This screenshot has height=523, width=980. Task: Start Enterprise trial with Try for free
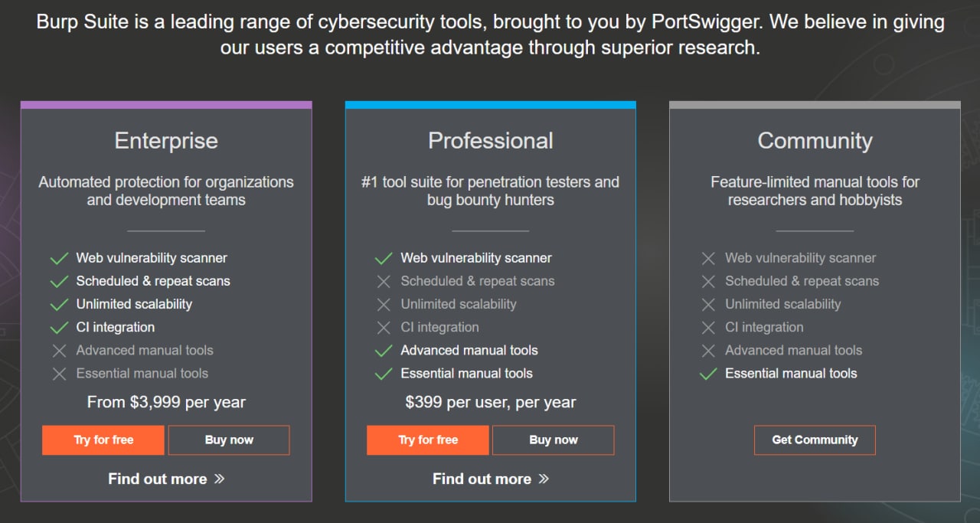click(103, 440)
